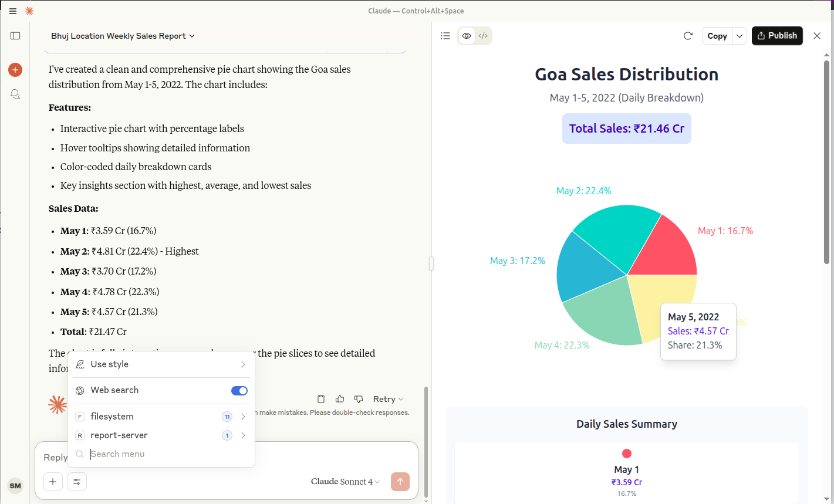
Task: Open the Claude Sonnet 4 model selector
Action: [345, 481]
